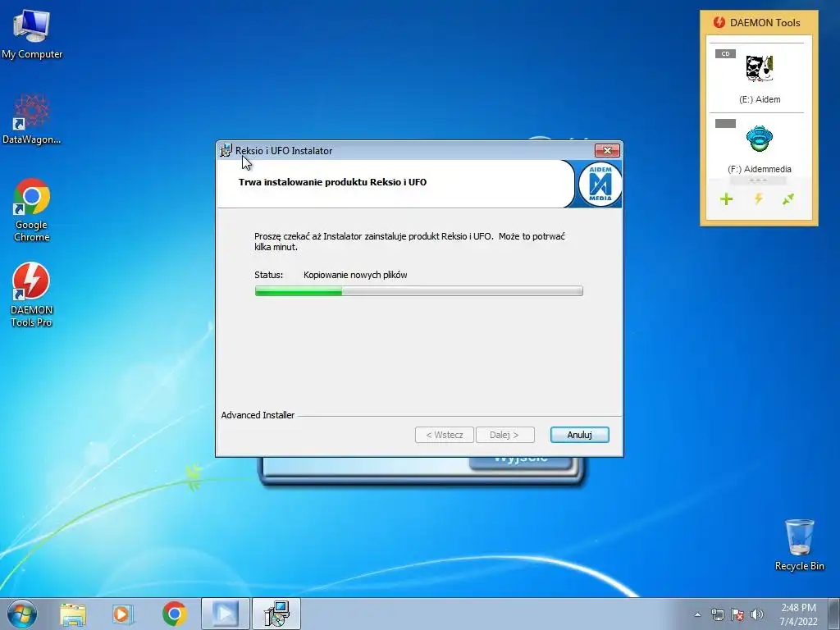Open the clock showing 2:48 PM
840x630 pixels.
pos(798,614)
